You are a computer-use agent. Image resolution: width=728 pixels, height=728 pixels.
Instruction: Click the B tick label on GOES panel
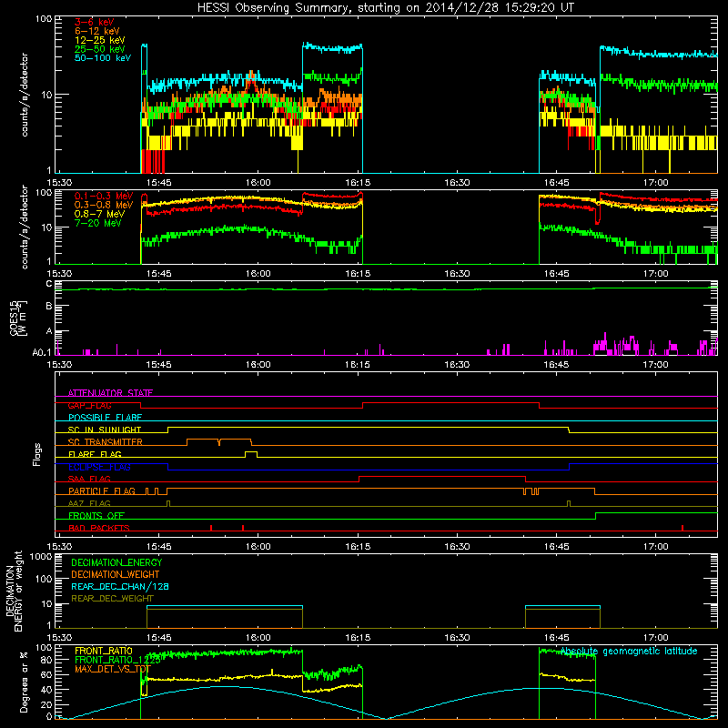tap(49, 307)
